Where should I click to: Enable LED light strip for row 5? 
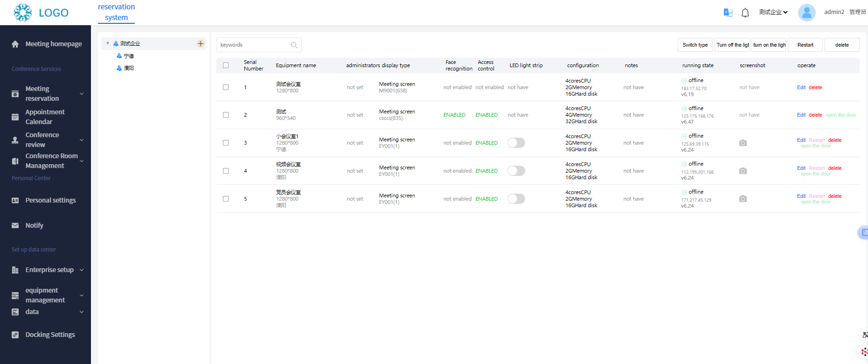point(516,199)
